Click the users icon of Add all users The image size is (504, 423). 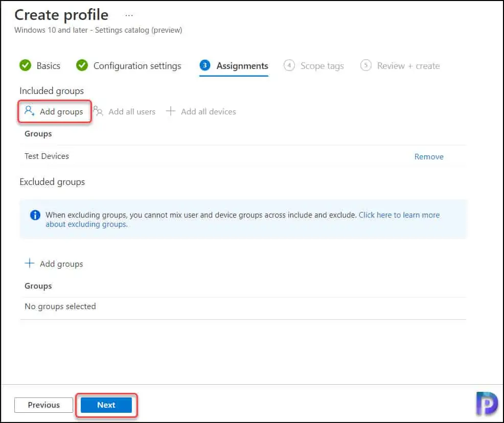[98, 111]
